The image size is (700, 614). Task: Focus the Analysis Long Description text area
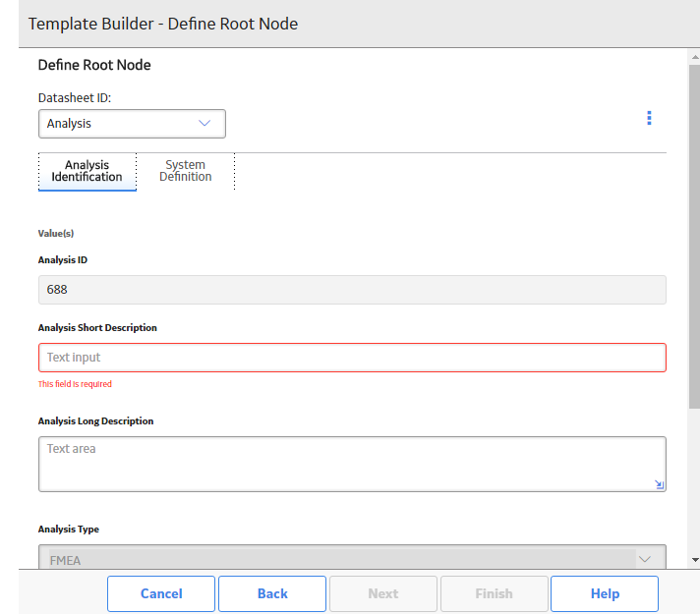[352, 464]
